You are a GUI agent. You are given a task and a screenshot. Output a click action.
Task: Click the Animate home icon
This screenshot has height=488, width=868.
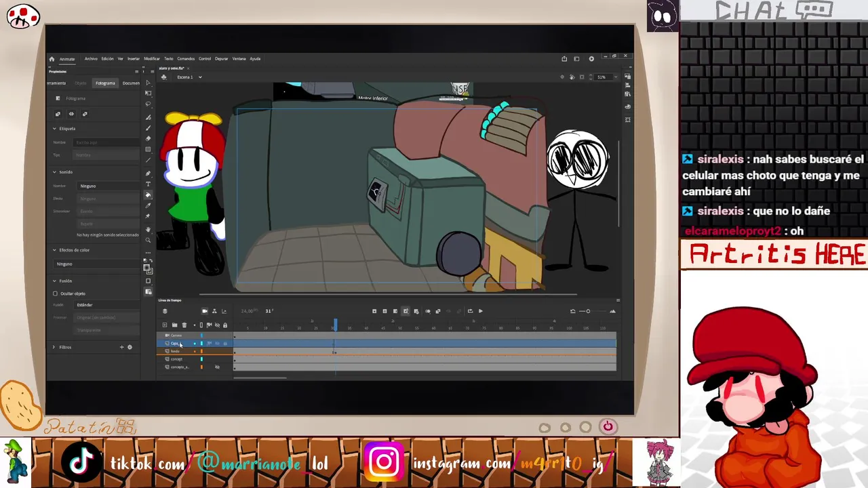(x=52, y=59)
